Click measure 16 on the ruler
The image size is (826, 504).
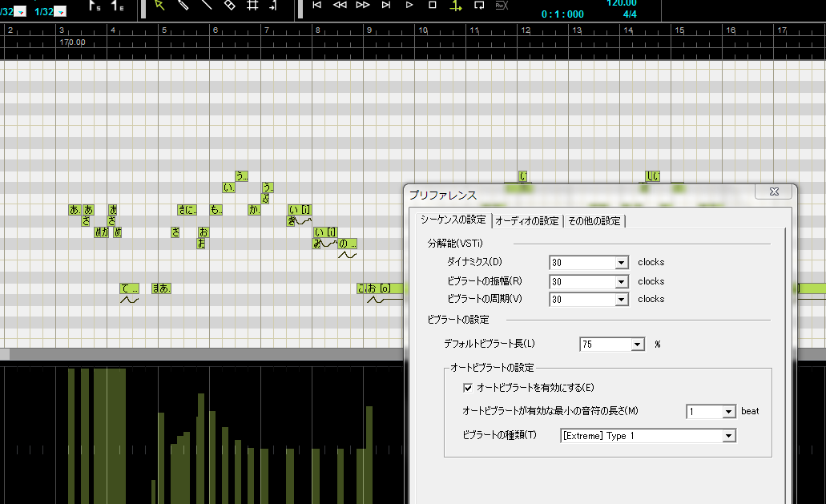(x=731, y=30)
